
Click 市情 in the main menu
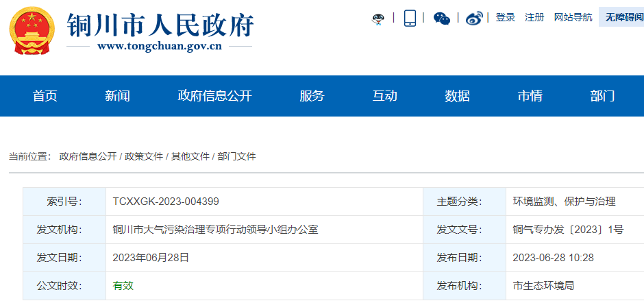[530, 96]
